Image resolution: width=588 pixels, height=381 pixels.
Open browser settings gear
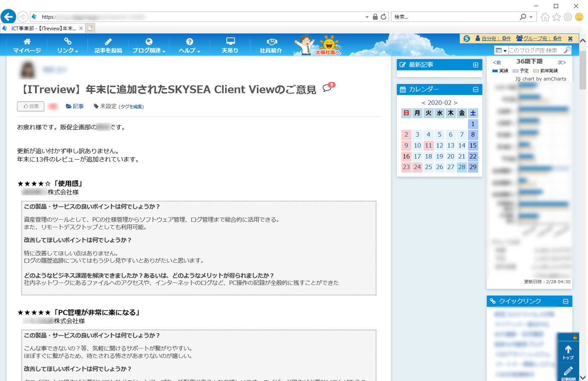[x=568, y=17]
